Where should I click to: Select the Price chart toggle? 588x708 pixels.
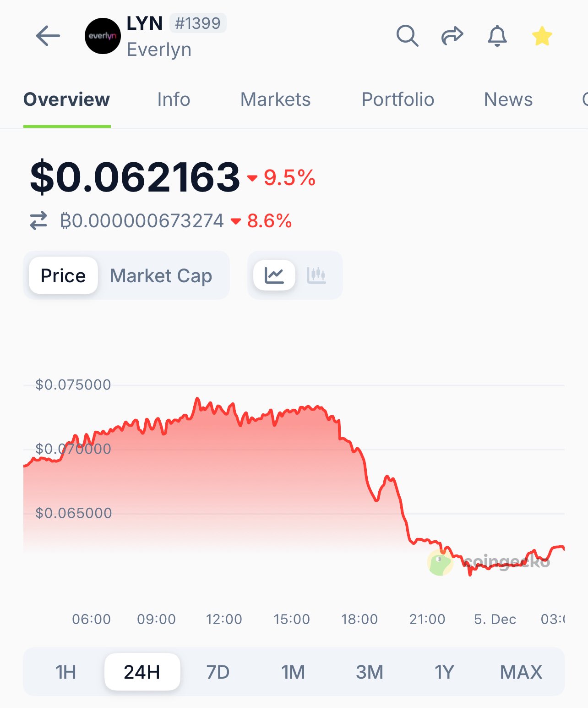coord(63,275)
